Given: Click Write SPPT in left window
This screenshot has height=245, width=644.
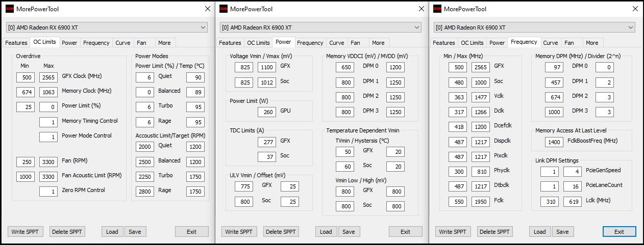Looking at the screenshot, I should [26, 232].
